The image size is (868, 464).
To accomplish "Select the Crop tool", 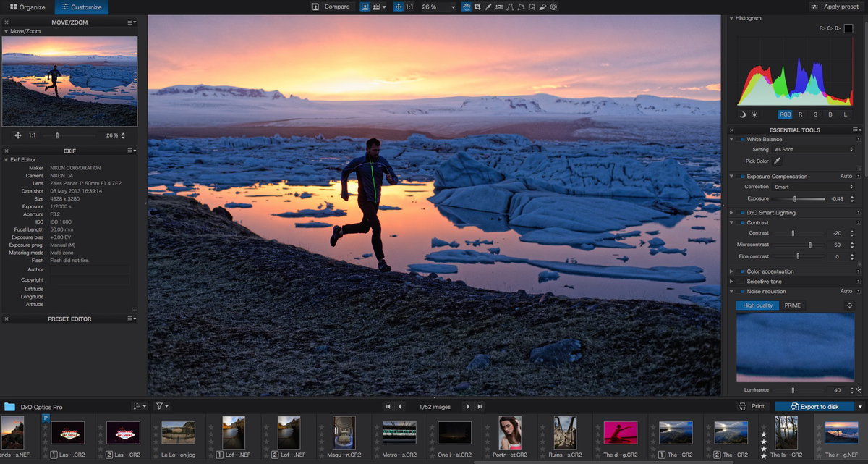I will (x=477, y=7).
